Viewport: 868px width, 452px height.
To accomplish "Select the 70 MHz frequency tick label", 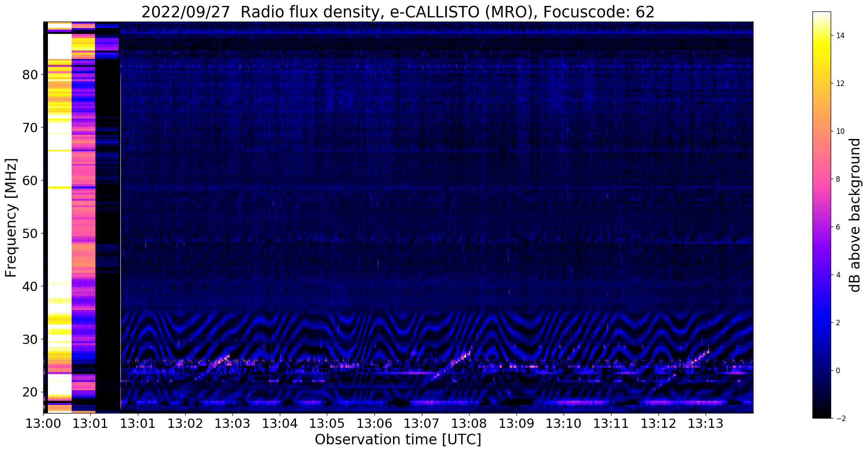I will 30,128.
